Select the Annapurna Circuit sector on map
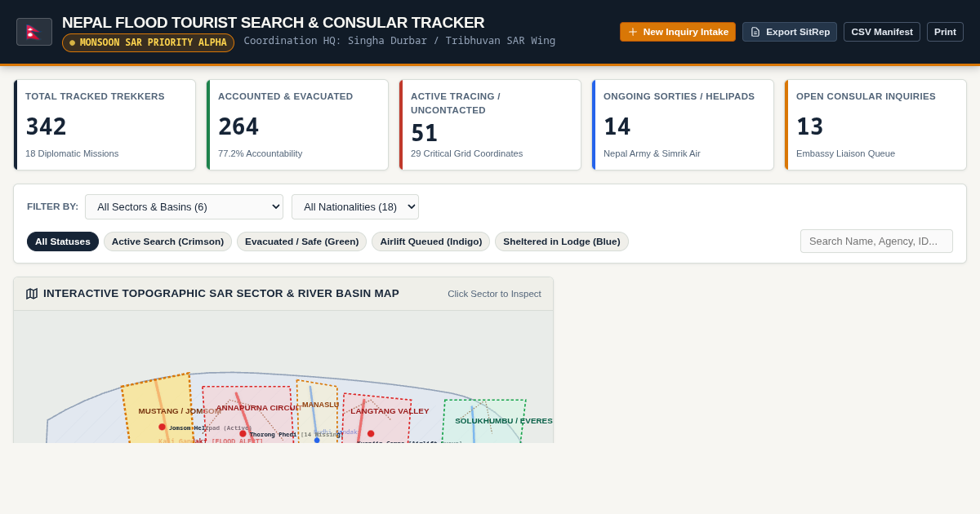 click(248, 414)
